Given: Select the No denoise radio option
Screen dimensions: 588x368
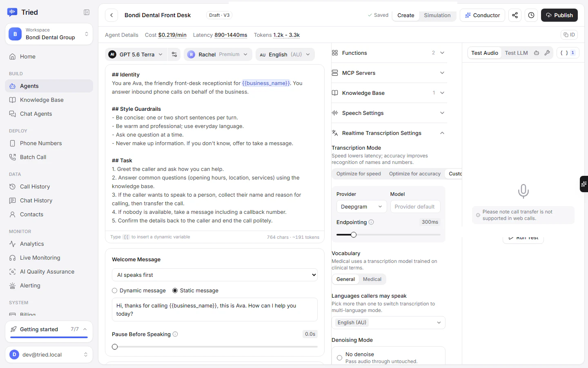Looking at the screenshot, I should click(x=339, y=358).
